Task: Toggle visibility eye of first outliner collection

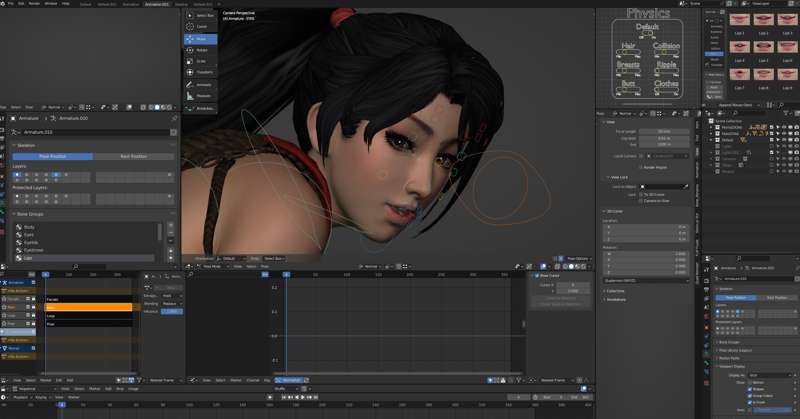Action: [x=784, y=127]
